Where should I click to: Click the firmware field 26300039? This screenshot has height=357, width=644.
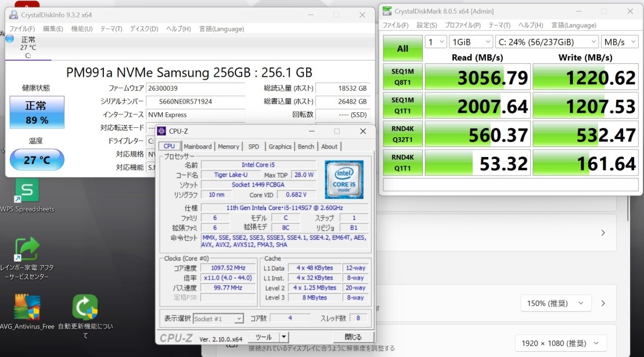coord(196,88)
